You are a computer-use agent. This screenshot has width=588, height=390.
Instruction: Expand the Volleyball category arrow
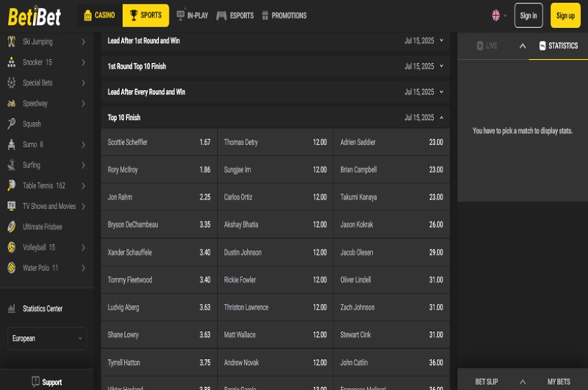[83, 248]
